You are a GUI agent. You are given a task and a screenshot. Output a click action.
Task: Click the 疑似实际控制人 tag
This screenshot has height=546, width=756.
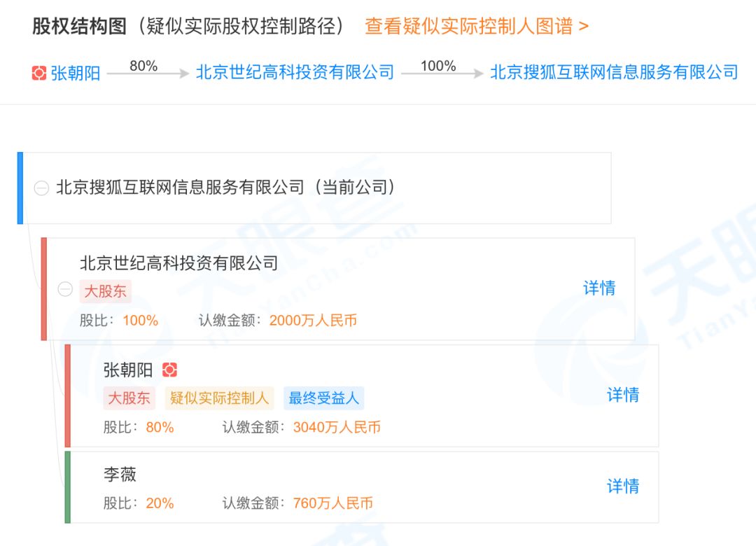coord(219,398)
